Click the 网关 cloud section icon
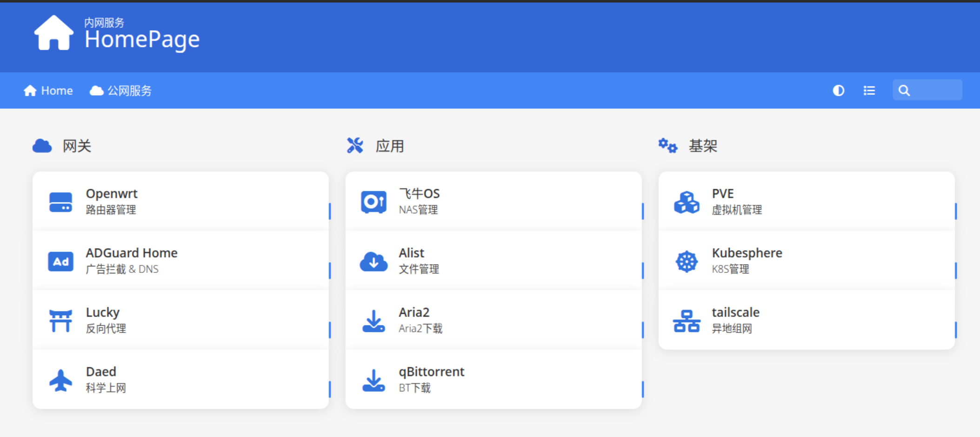Image resolution: width=980 pixels, height=437 pixels. tap(42, 146)
